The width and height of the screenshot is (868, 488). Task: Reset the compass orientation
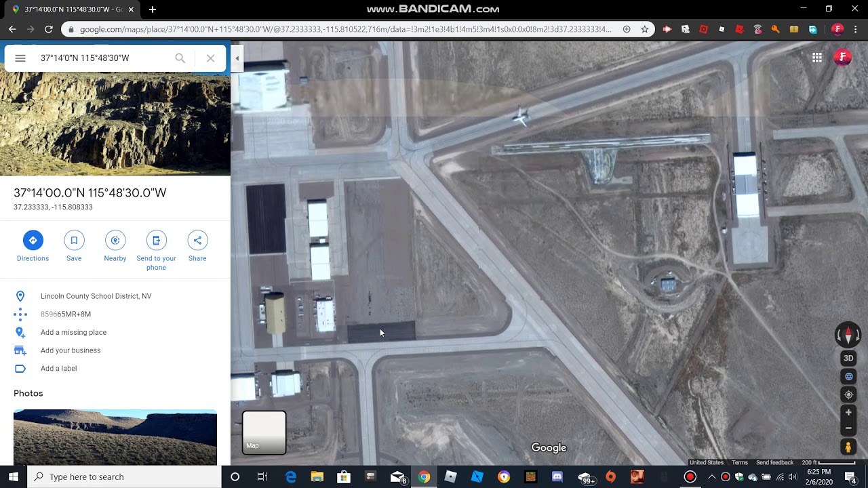(848, 335)
